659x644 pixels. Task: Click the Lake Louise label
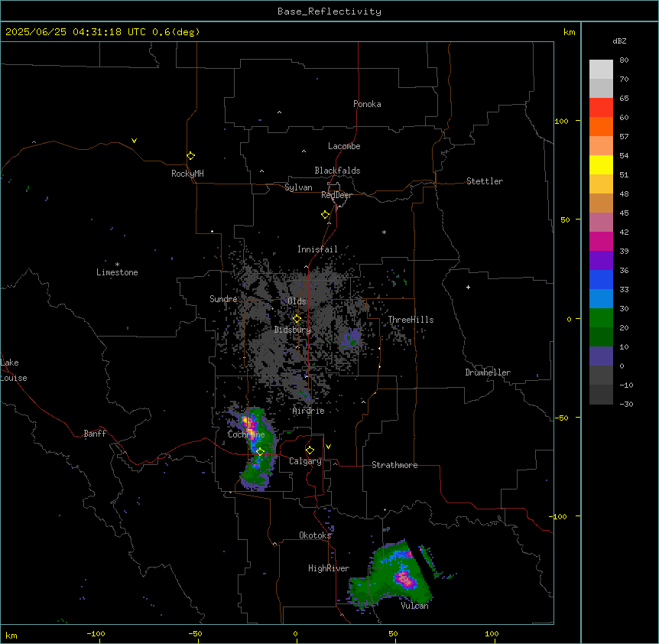tap(14, 370)
